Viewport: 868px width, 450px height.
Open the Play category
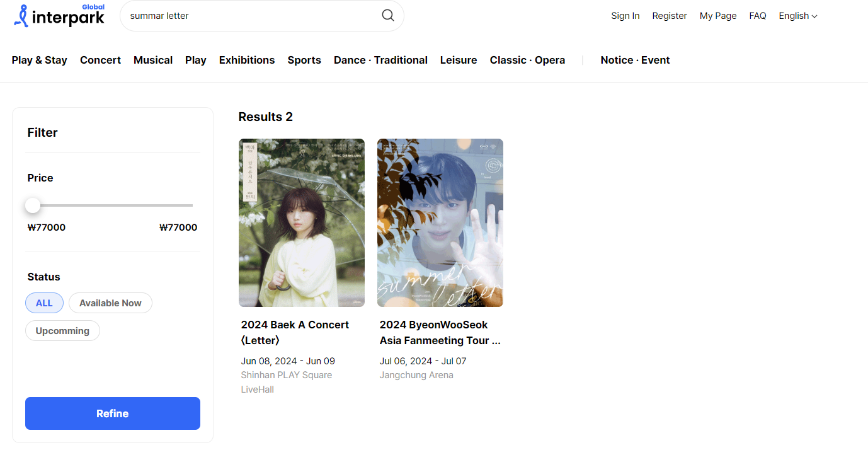pos(196,60)
